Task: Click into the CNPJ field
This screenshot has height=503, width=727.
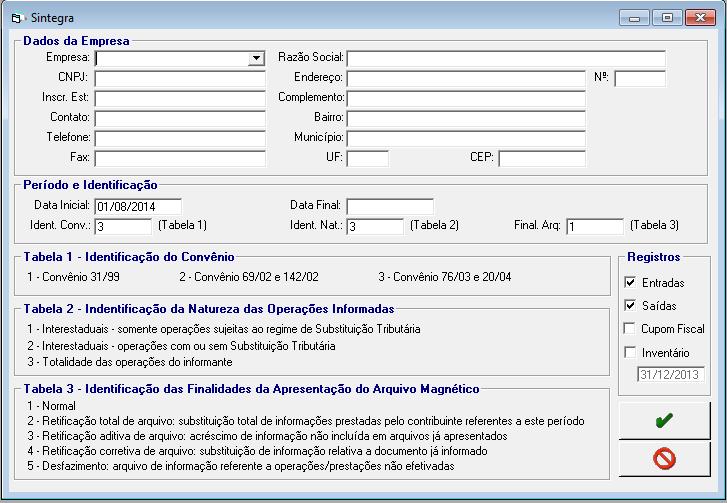Action: coord(180,78)
